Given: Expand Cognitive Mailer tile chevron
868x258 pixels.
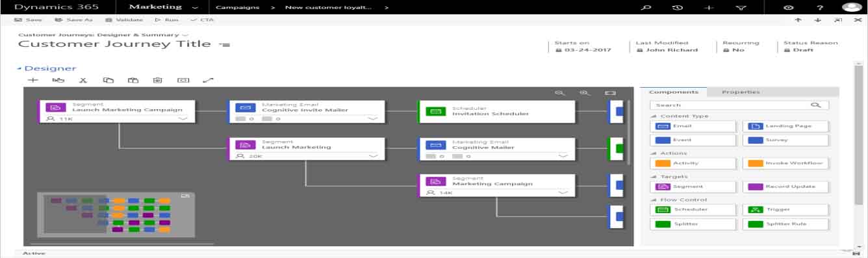Looking at the screenshot, I should [563, 156].
